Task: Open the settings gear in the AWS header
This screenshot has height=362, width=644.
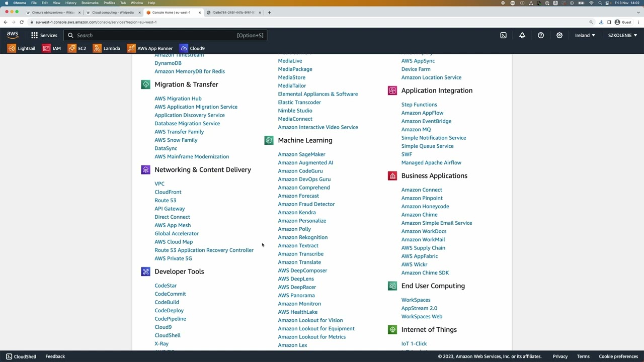Action: coord(559,35)
